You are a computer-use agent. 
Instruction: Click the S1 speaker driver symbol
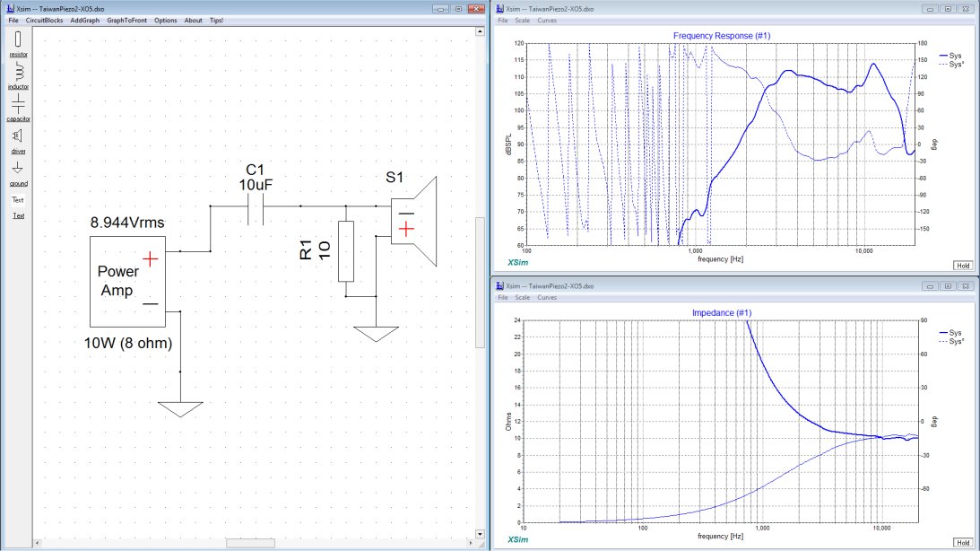413,222
